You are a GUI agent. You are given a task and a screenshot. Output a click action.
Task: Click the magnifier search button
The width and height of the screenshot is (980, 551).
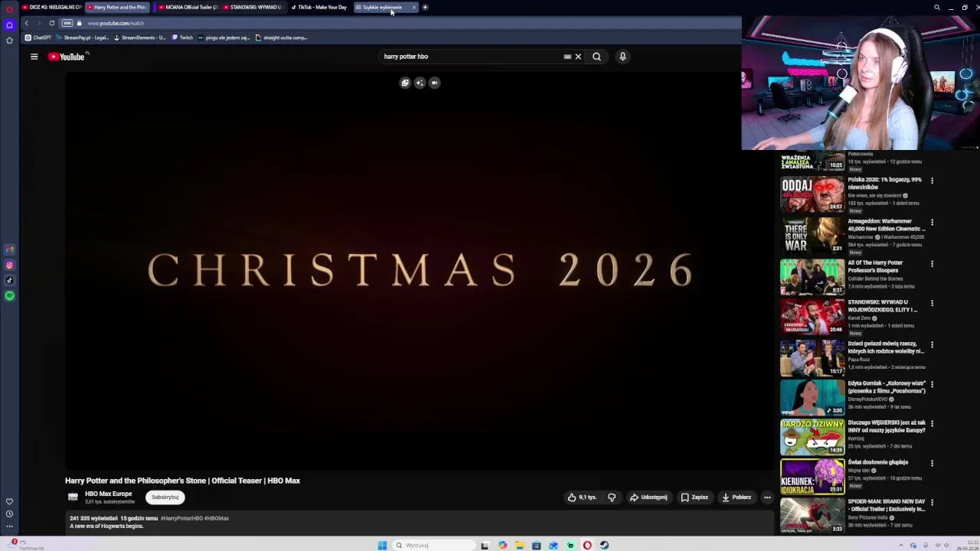[x=596, y=57]
